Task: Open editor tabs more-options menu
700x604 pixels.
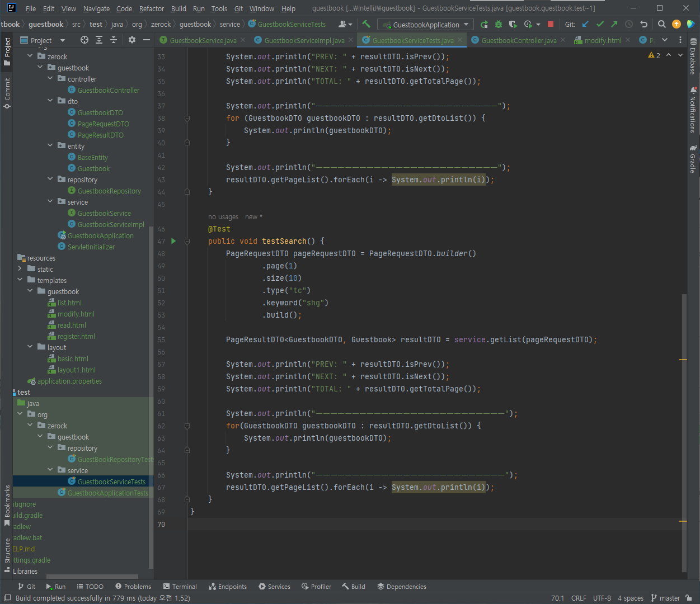Action: [680, 40]
